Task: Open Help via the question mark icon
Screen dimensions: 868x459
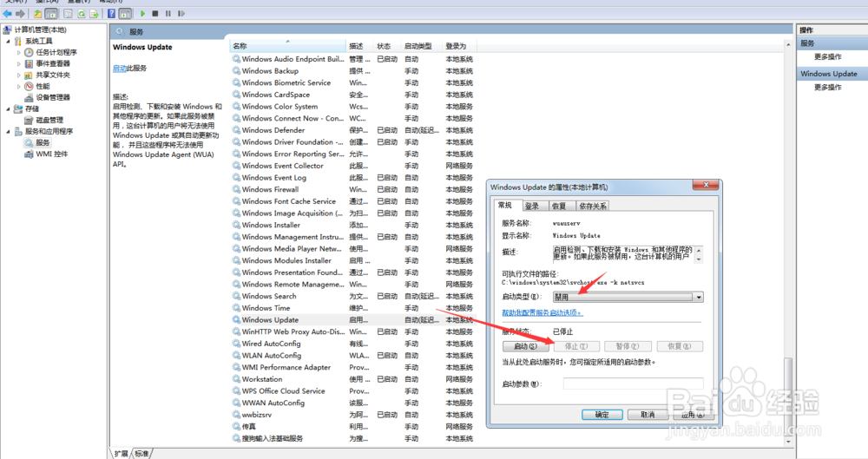Action: 112,13
